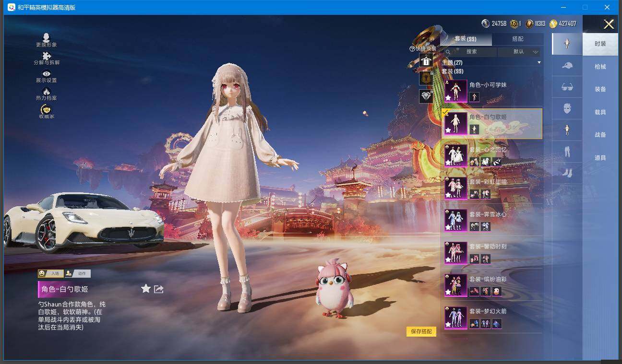
Task: Click the magnifier search icon
Action: (x=448, y=52)
